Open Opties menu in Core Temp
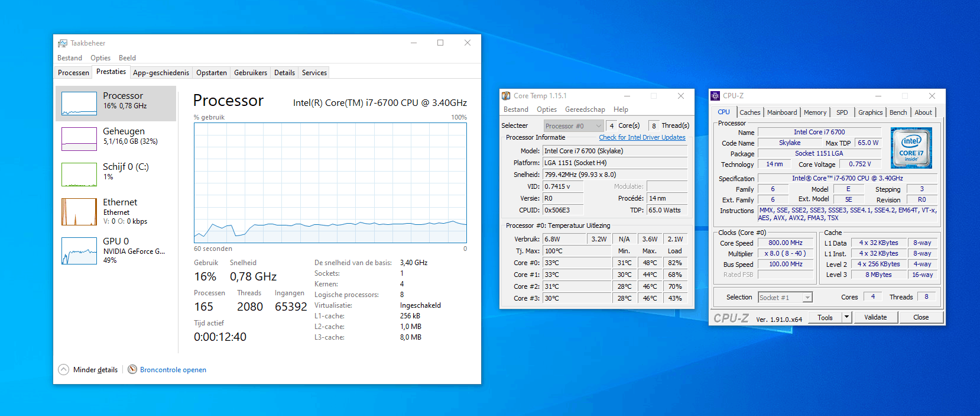 (547, 109)
